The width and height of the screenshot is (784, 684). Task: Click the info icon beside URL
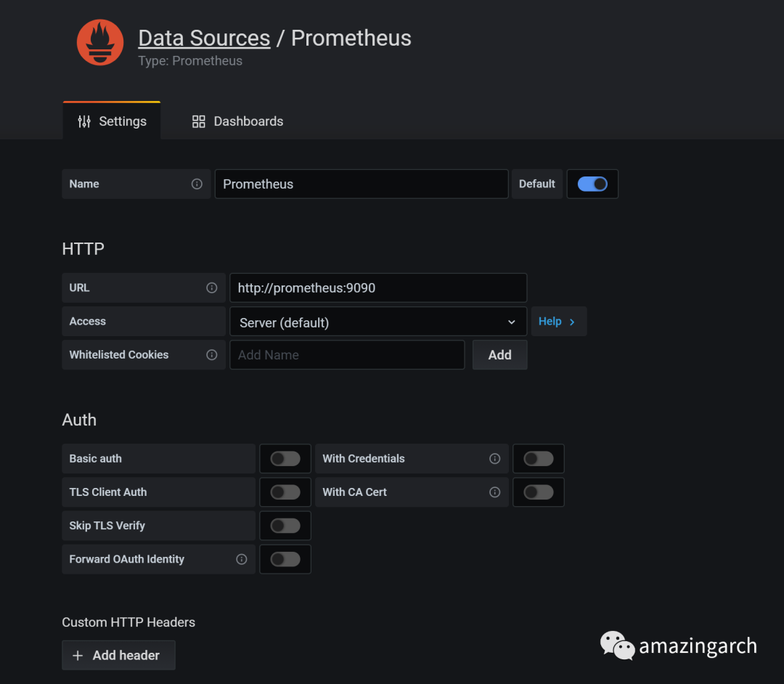[212, 288]
